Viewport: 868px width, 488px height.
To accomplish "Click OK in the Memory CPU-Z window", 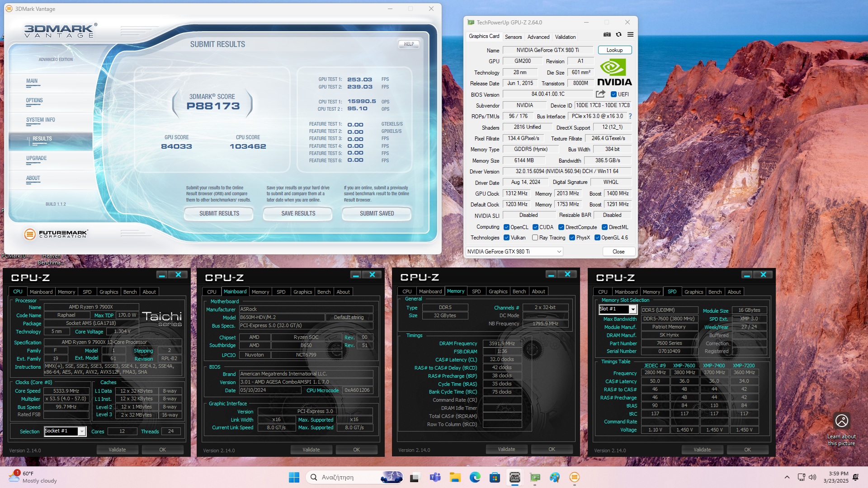I will click(552, 449).
